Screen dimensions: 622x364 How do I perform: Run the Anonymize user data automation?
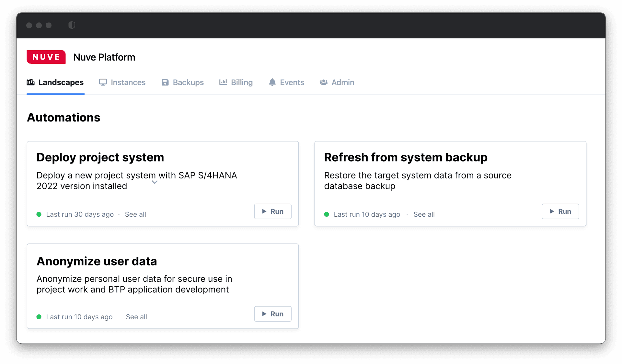pos(273,314)
